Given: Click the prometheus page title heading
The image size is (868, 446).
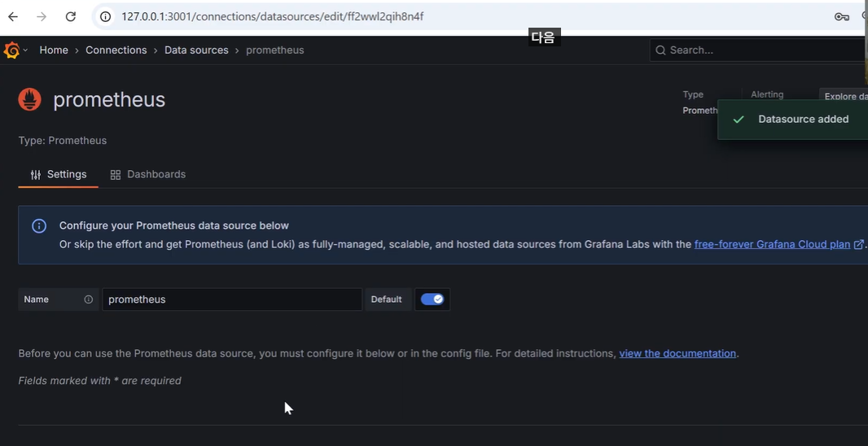Looking at the screenshot, I should coord(109,99).
